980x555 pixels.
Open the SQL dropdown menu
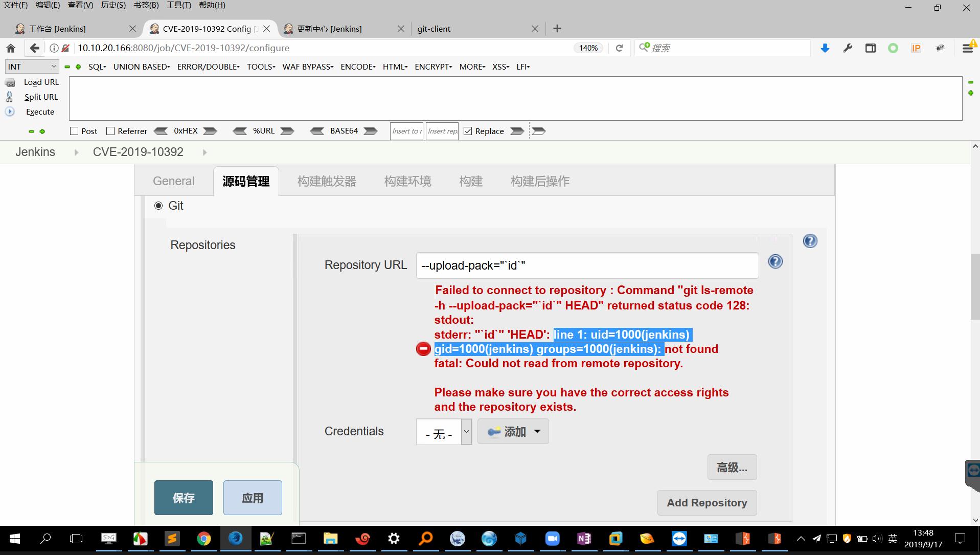click(97, 66)
